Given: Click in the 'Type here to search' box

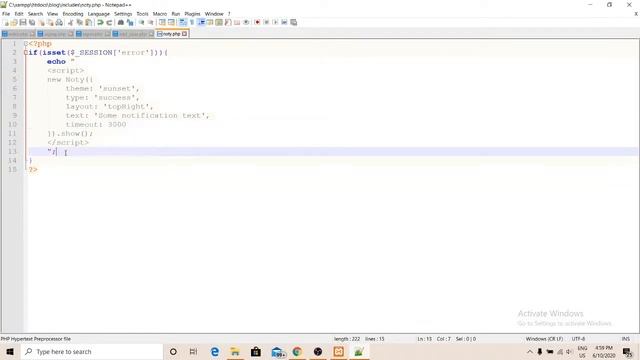Looking at the screenshot, I should click(91, 351).
